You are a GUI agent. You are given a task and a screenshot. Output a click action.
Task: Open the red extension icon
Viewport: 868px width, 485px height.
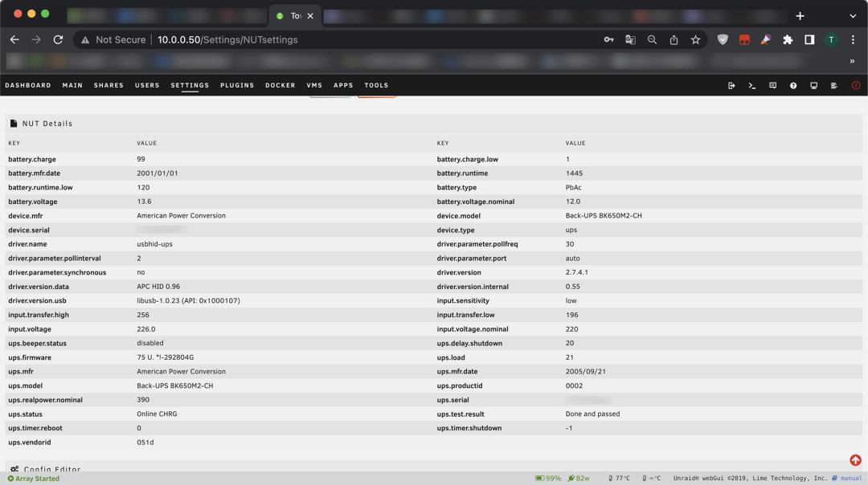744,40
